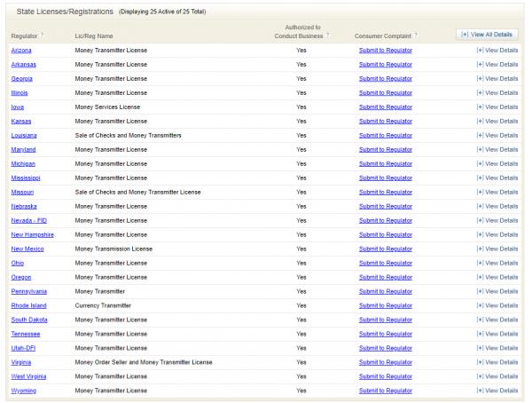
Task: Open the New Hampshire regulator link
Action: [32, 235]
